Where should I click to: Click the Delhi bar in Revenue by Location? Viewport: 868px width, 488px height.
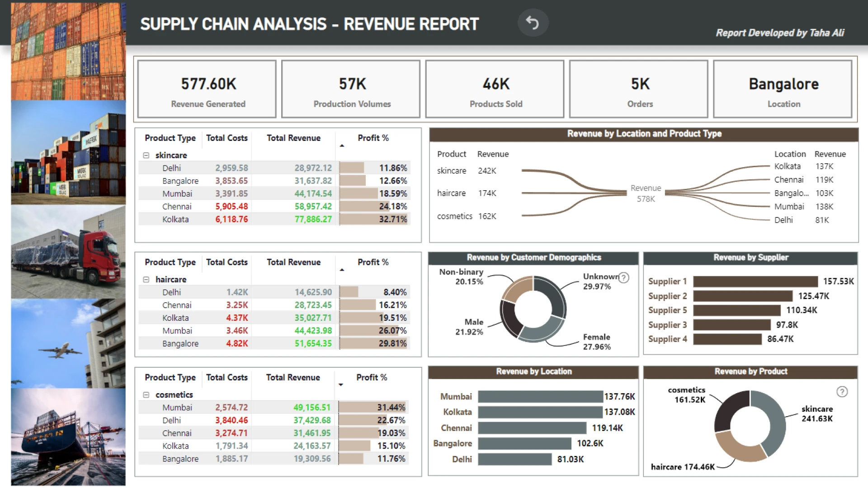[515, 459]
